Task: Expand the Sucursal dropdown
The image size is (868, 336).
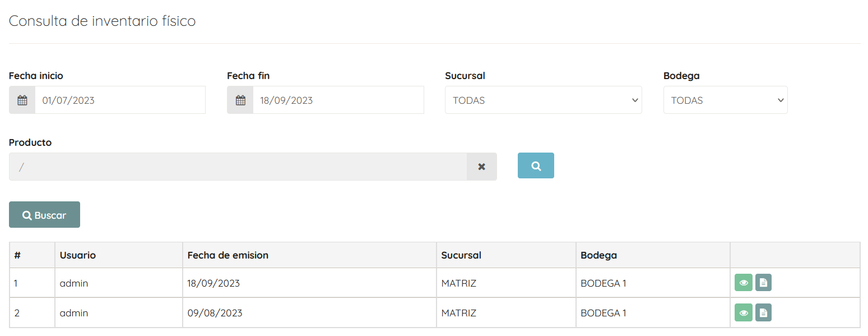Action: click(544, 100)
